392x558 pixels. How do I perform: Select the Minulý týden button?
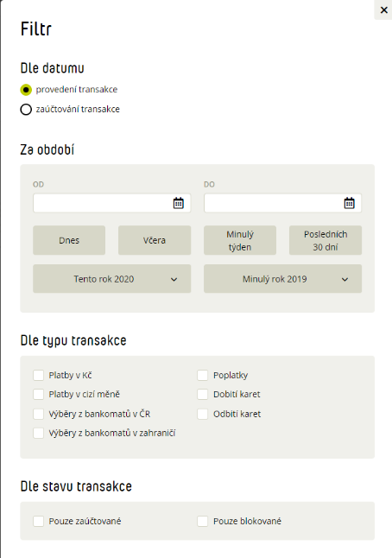pyautogui.click(x=240, y=240)
